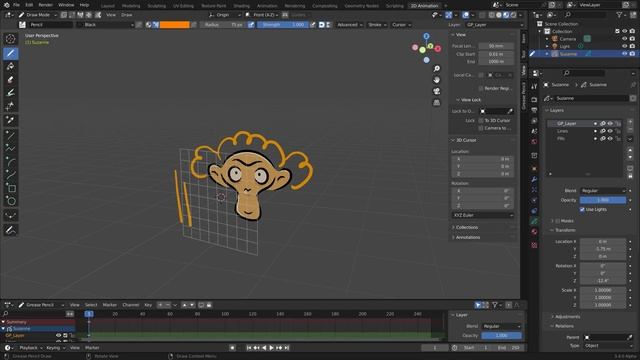Click the current frame marker on timeline

point(89,314)
